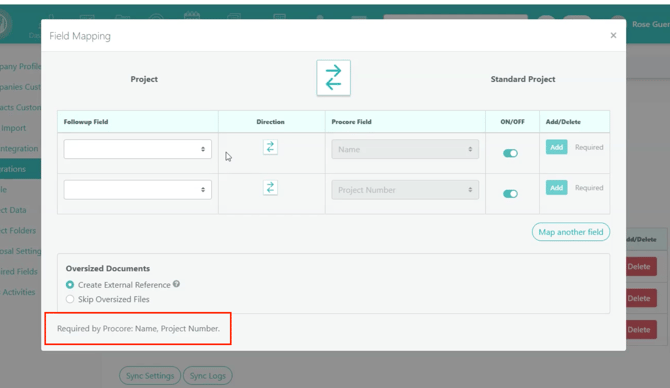This screenshot has width=670, height=388.
Task: Open Followup Field dropdown for Name row
Action: [138, 149]
